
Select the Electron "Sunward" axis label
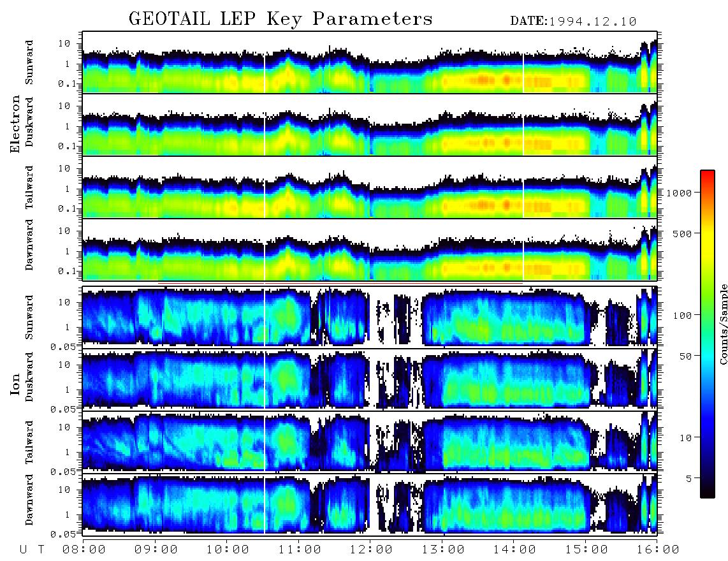pos(29,62)
